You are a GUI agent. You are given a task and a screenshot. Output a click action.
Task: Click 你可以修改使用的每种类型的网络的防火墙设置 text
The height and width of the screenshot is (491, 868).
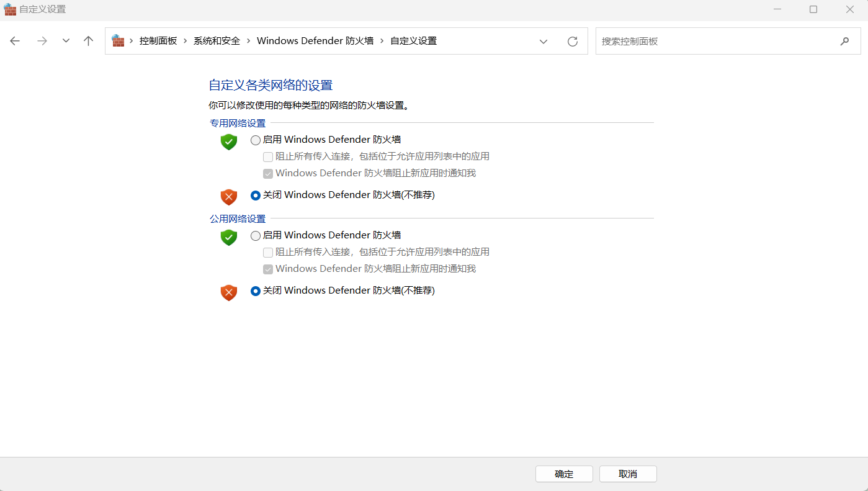click(309, 106)
